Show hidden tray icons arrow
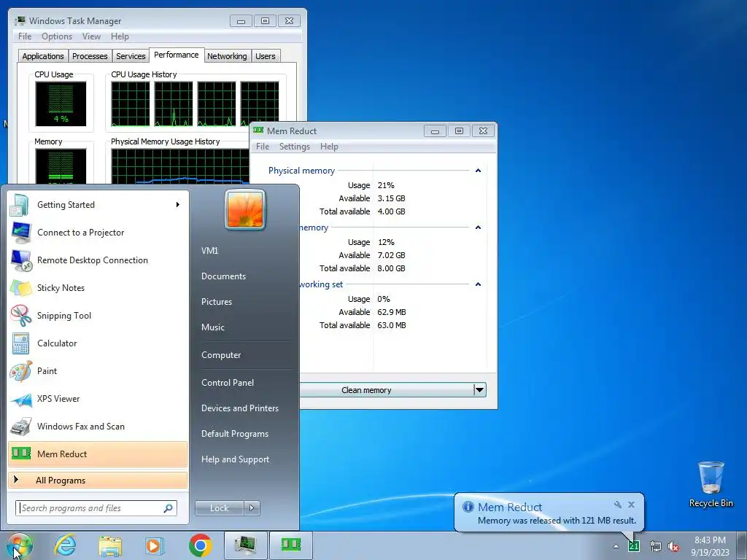 tap(616, 547)
